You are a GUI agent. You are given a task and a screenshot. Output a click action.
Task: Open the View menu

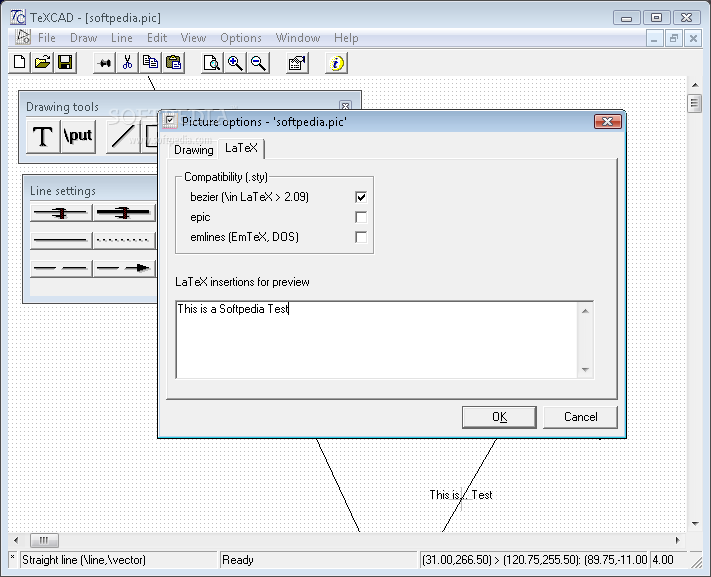coord(193,38)
